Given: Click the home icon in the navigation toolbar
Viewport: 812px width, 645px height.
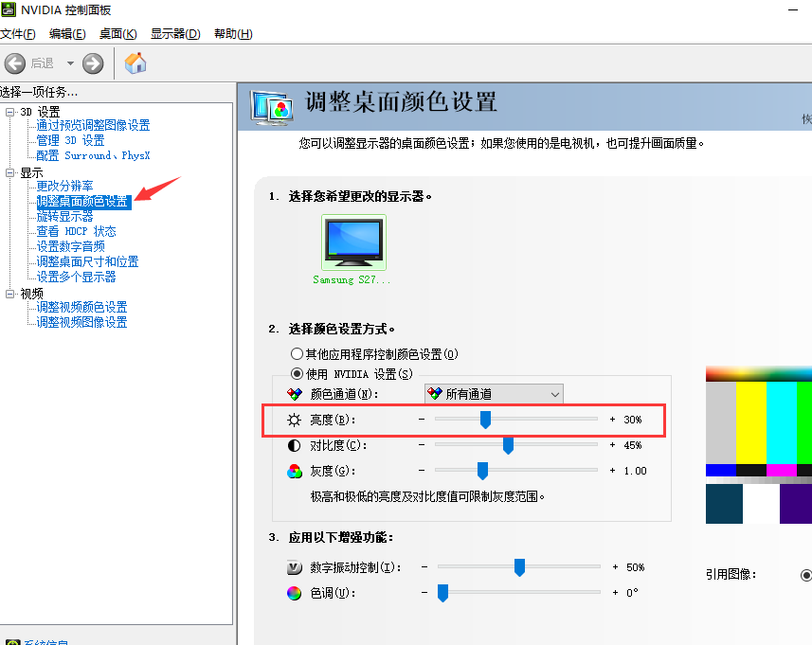Looking at the screenshot, I should coord(135,63).
